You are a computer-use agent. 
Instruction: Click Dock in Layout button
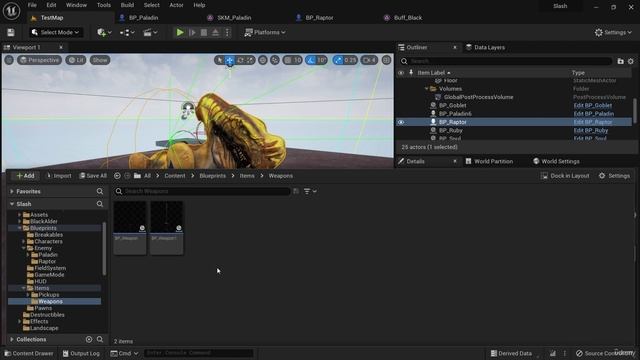[x=565, y=176]
